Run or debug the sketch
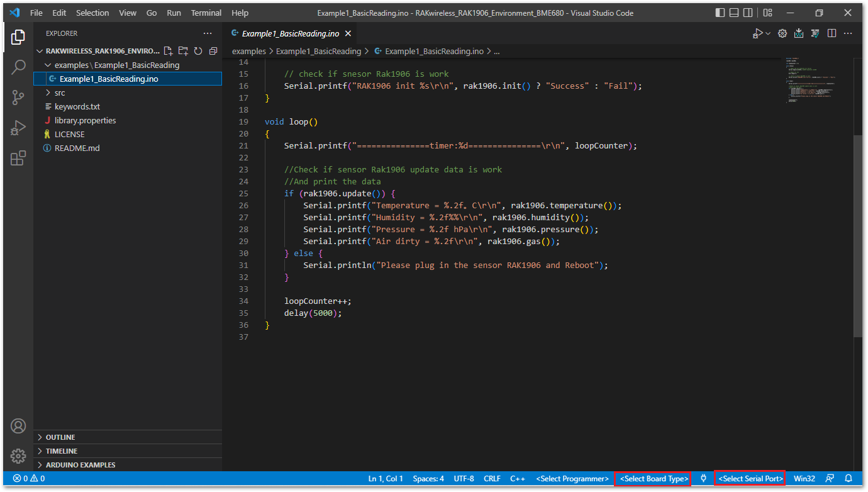Screen dimensions: 868x492 758,33
